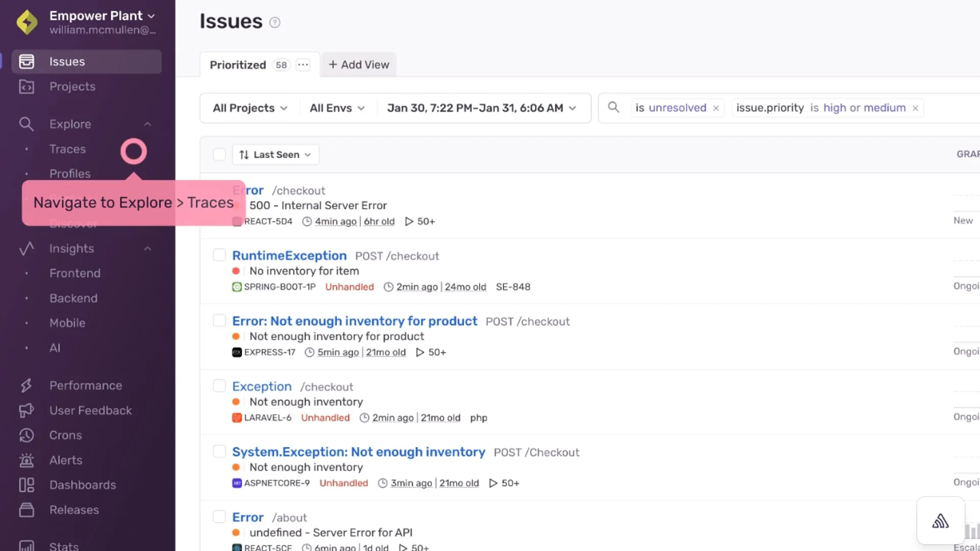This screenshot has width=980, height=551.
Task: Click the Alerts siren icon
Action: pyautogui.click(x=27, y=460)
